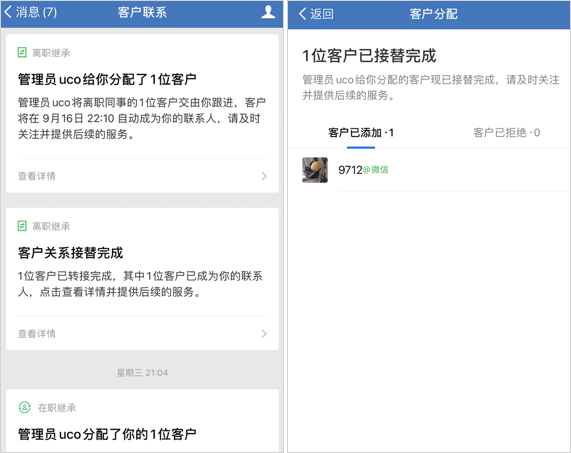Click the 离职继承 icon on first card

(x=22, y=52)
